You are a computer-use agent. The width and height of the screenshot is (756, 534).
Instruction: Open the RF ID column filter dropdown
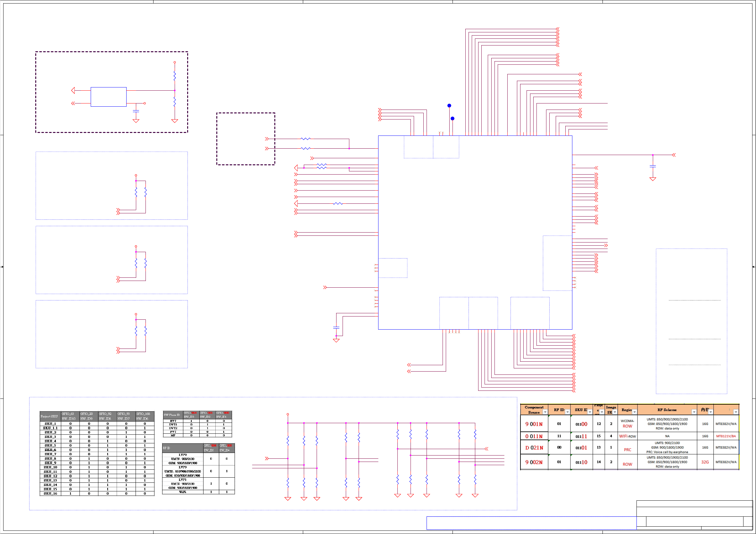tap(567, 412)
